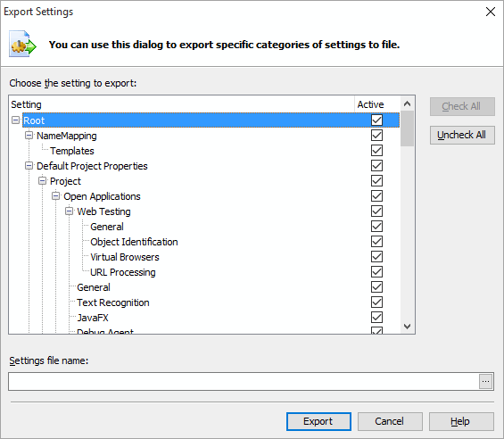Close the Export Settings dialog

click(x=491, y=12)
